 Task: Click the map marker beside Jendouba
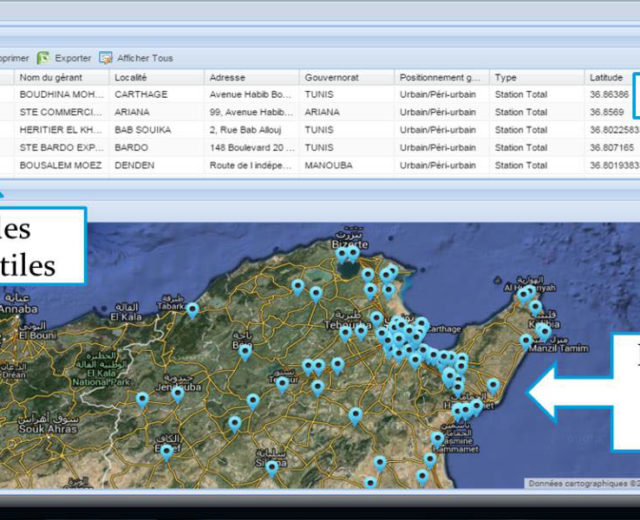point(177,393)
